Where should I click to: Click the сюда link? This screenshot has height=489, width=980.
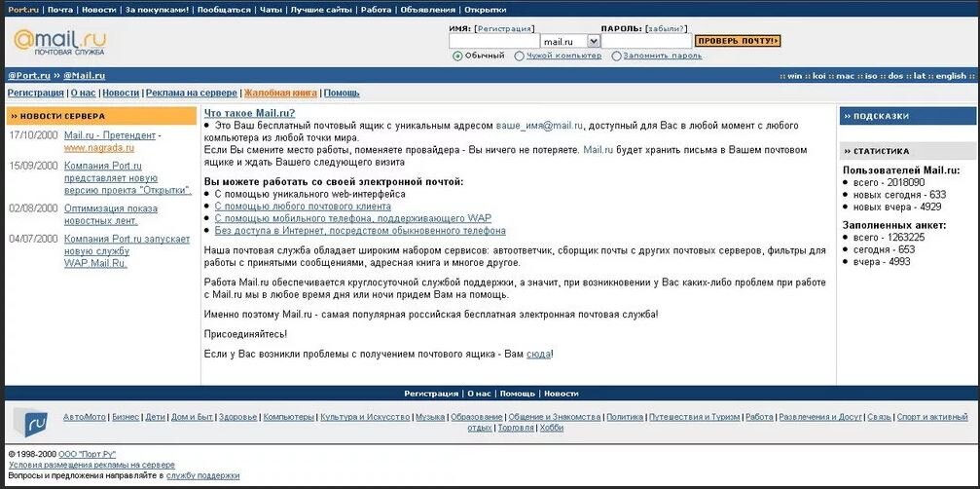click(x=539, y=355)
